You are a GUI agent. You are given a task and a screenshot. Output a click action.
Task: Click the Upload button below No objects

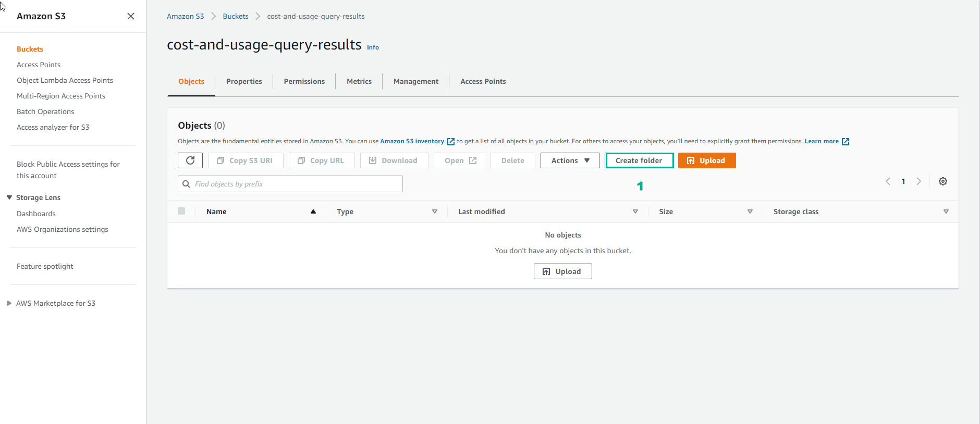pos(563,271)
